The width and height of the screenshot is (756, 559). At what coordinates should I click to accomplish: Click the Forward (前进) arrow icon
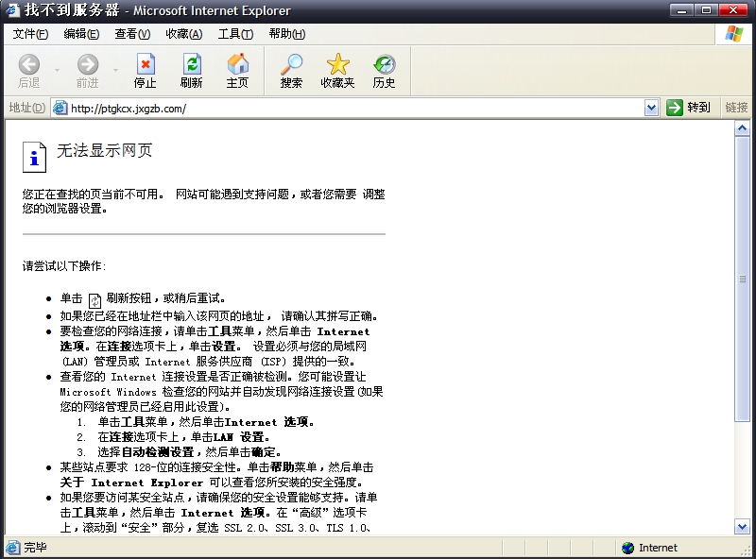tap(88, 64)
